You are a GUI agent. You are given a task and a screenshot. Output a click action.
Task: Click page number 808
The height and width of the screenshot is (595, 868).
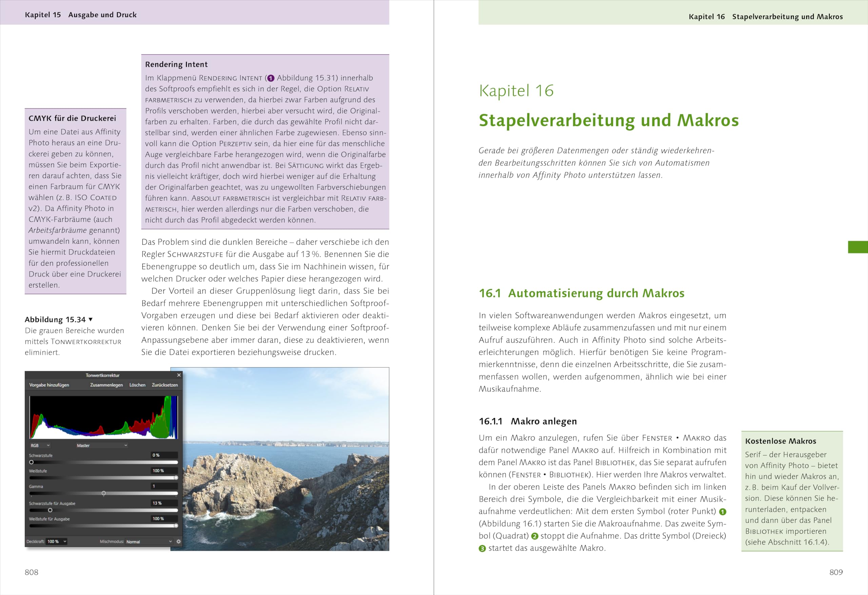point(32,572)
